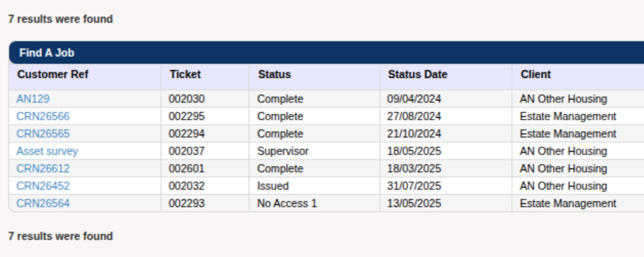Open the CRN26612 job link

43,168
